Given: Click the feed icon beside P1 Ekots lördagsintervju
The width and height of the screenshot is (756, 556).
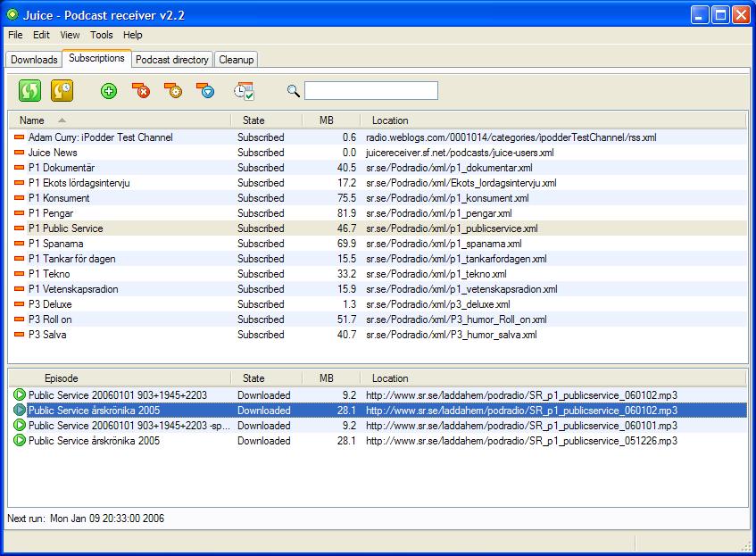Looking at the screenshot, I should (x=20, y=183).
